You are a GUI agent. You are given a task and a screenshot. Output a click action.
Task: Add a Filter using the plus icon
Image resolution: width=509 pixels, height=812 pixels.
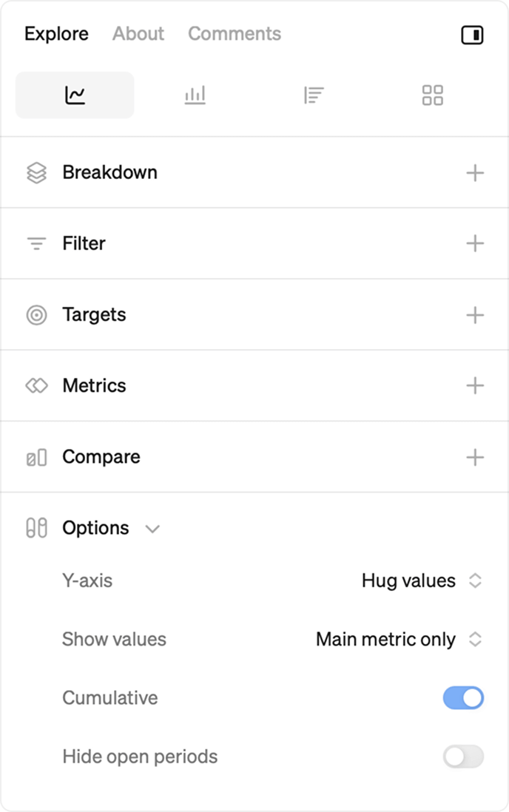coord(475,244)
